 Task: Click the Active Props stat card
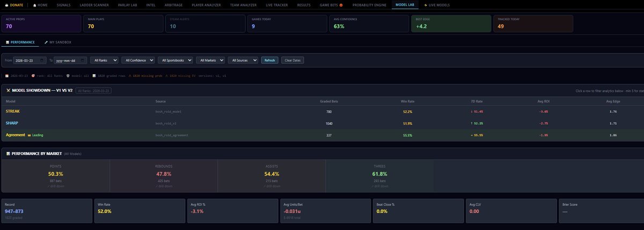coord(40,23)
